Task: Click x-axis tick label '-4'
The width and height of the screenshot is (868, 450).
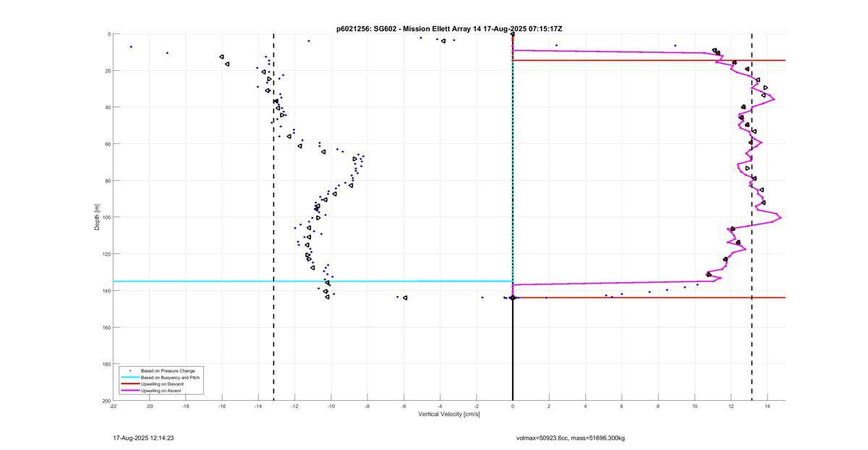Action: [440, 406]
